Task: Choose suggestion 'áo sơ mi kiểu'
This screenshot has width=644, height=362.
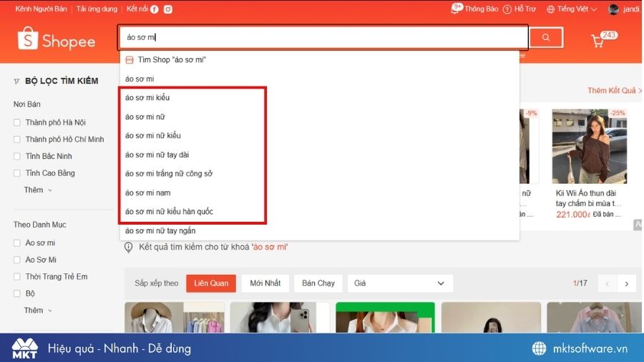Action: click(x=320, y=98)
